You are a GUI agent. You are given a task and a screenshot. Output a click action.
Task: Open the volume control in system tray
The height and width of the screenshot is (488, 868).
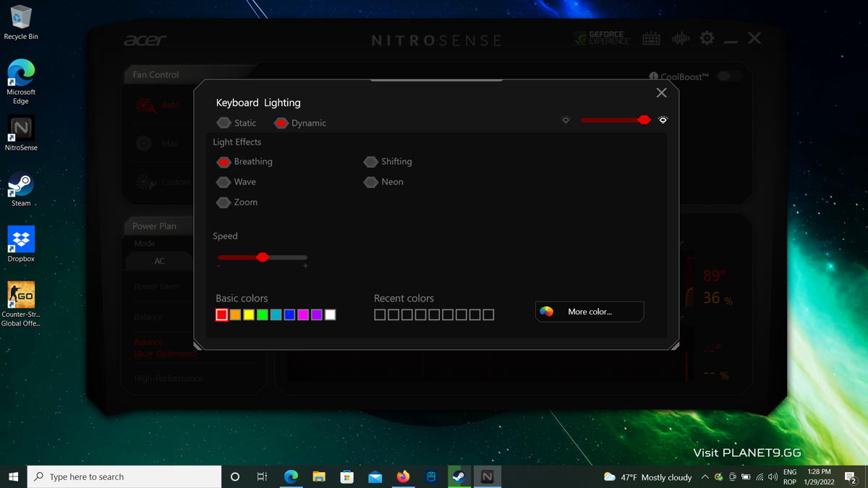(773, 477)
